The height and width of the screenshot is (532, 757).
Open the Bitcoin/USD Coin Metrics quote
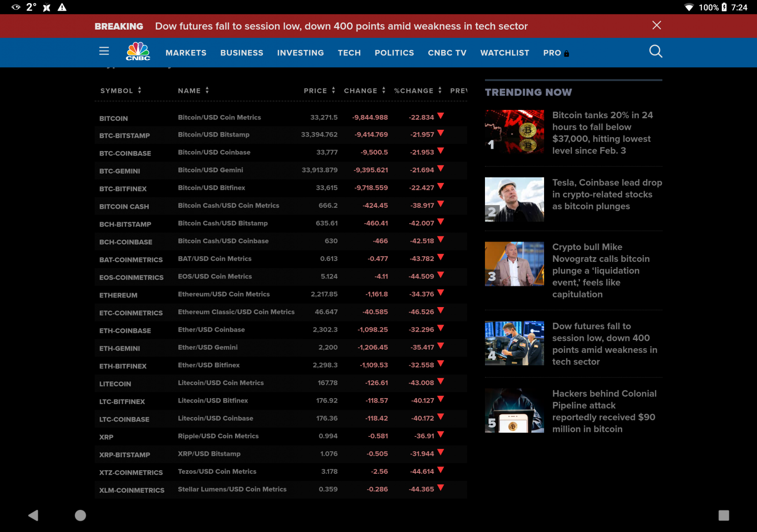[x=219, y=117]
